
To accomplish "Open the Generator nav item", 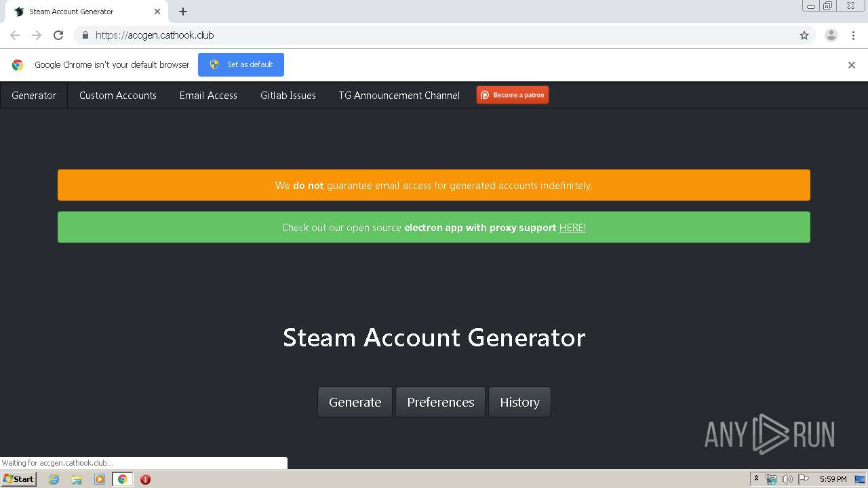I will pyautogui.click(x=34, y=96).
